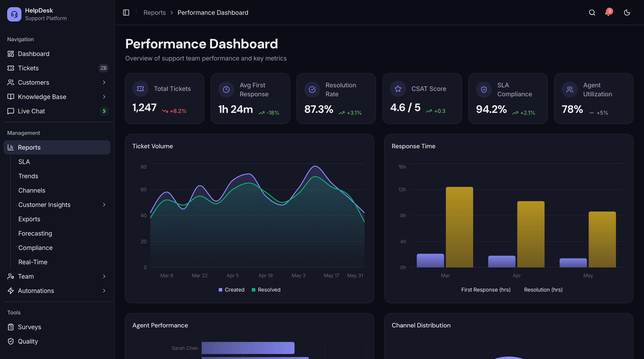This screenshot has height=359, width=644.
Task: Toggle the sidebar panel icon
Action: coord(126,12)
